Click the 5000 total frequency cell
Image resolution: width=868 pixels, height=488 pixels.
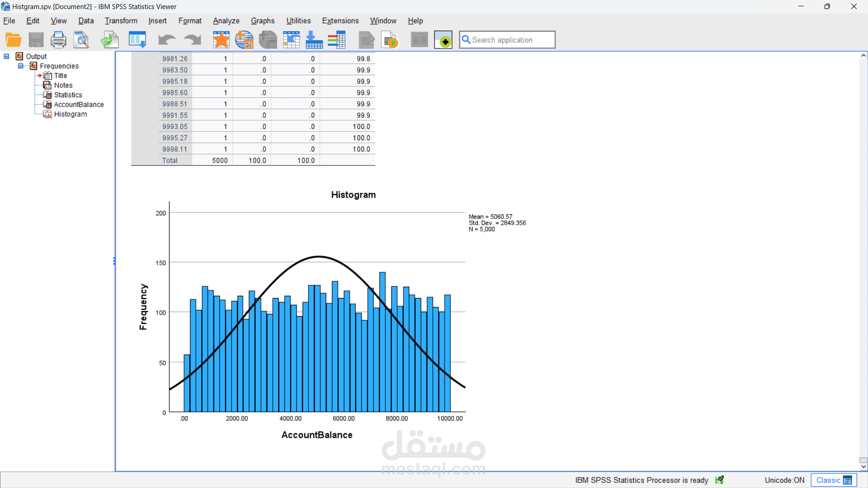point(220,161)
